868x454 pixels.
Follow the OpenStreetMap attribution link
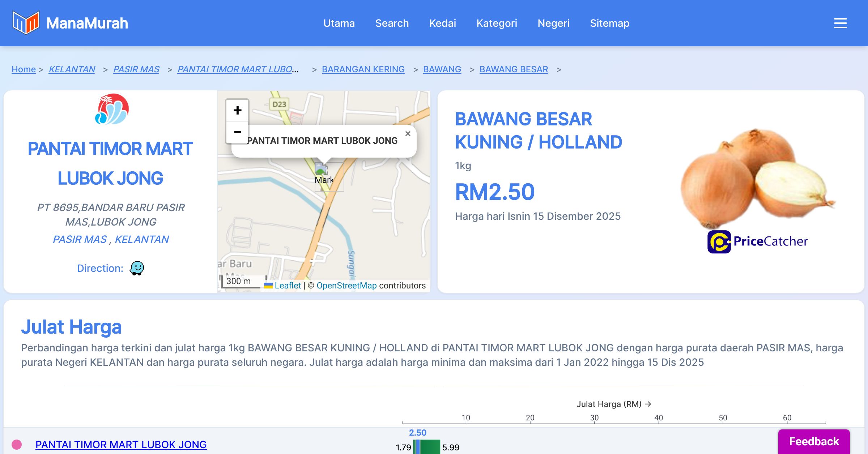pos(346,286)
